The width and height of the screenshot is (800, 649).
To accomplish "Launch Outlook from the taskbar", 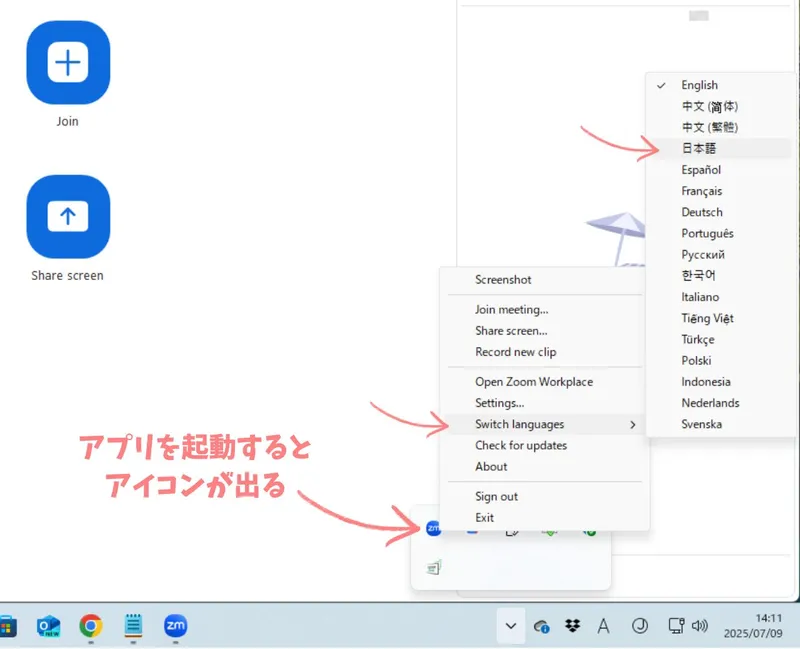I will pyautogui.click(x=48, y=626).
